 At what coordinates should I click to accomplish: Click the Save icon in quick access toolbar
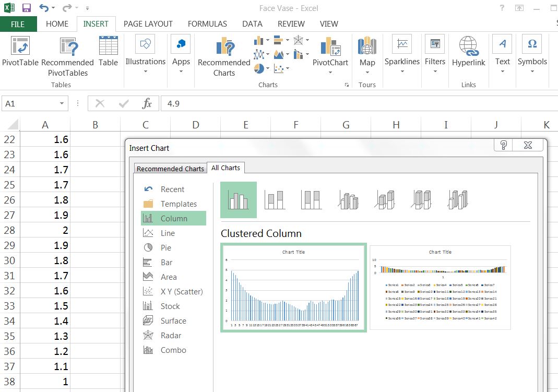point(26,8)
